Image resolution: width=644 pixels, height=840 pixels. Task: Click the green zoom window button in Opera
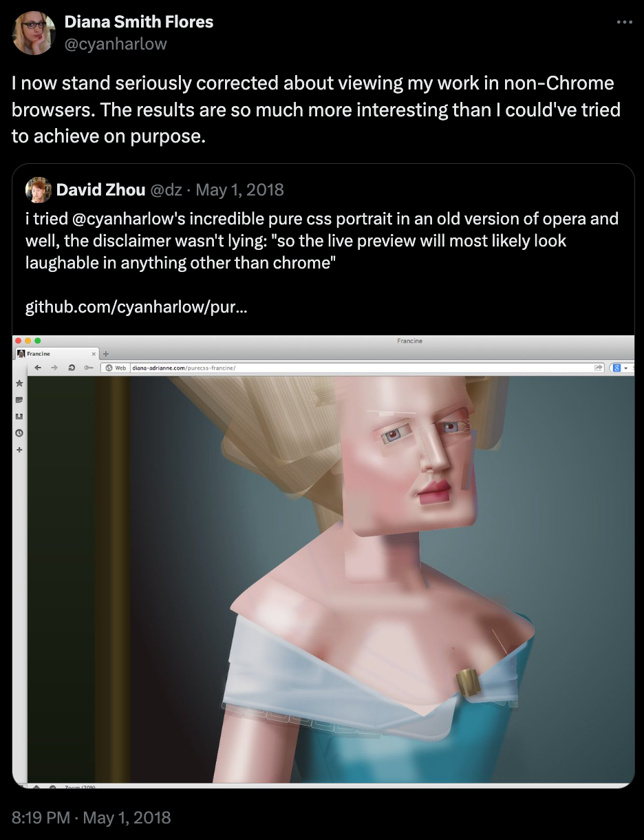37,341
